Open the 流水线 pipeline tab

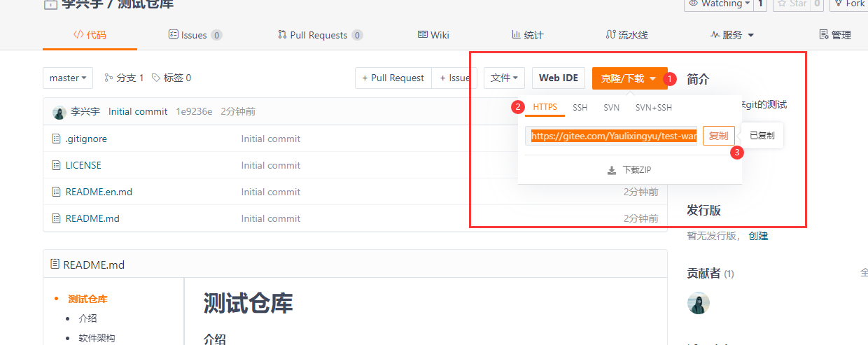626,35
